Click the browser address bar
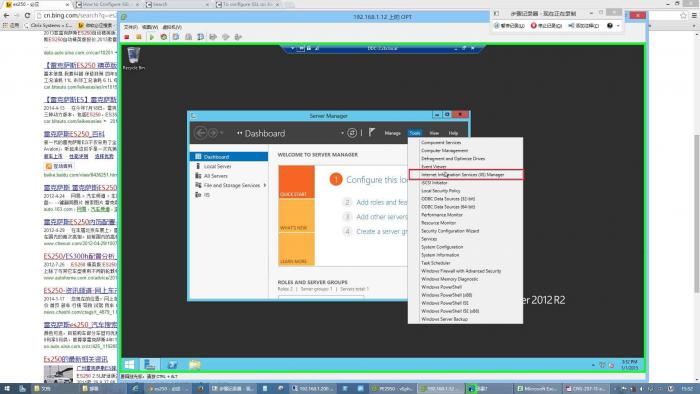 click(x=79, y=15)
